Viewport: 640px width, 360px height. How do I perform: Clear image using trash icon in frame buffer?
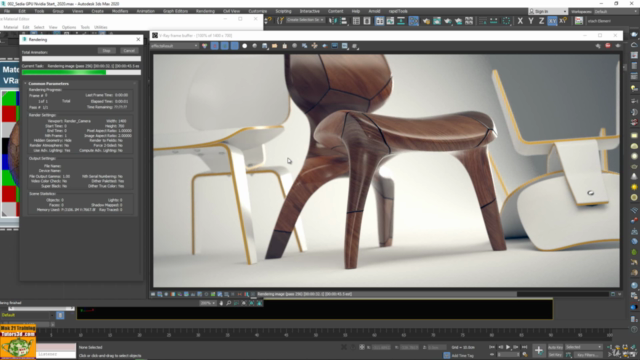click(x=284, y=46)
